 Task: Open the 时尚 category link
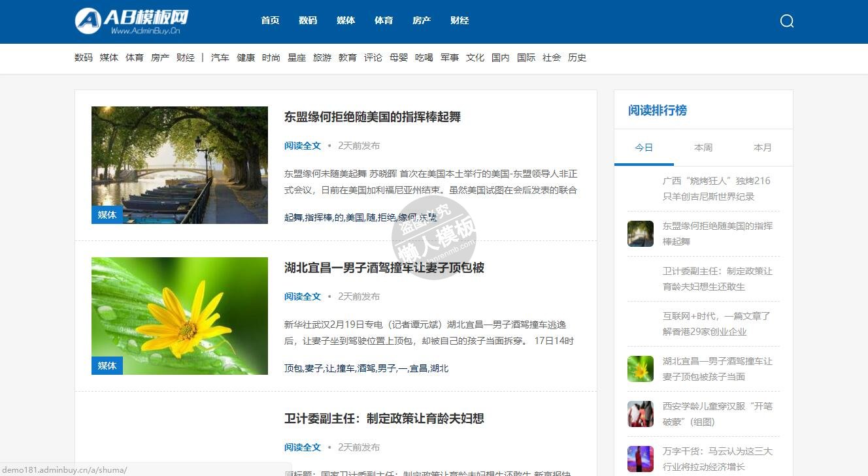(x=271, y=57)
